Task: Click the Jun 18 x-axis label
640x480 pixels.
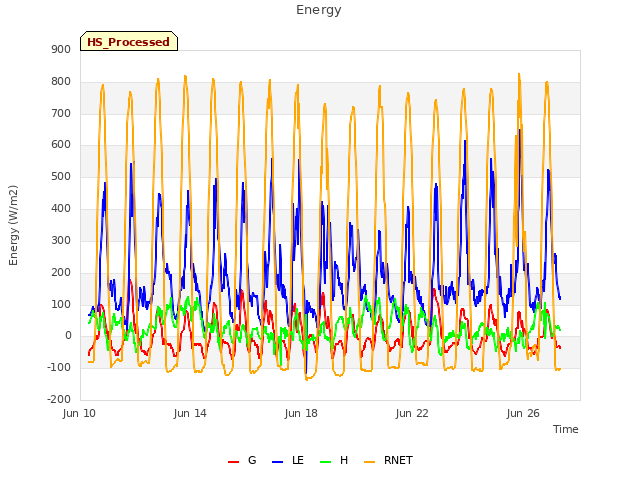Action: tap(301, 413)
